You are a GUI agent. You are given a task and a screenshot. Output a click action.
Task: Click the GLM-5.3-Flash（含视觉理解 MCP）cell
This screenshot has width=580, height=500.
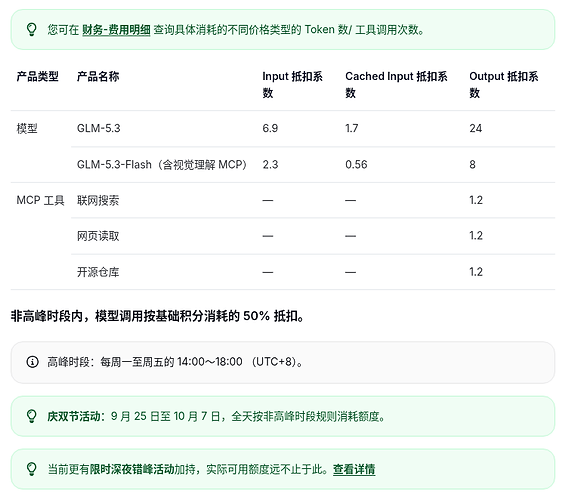click(x=162, y=165)
